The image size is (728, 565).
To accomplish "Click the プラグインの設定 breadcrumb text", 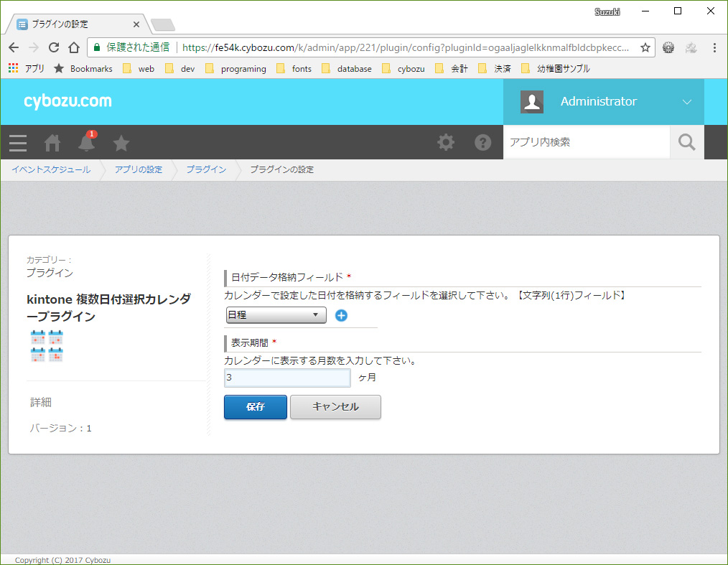I will click(x=282, y=169).
